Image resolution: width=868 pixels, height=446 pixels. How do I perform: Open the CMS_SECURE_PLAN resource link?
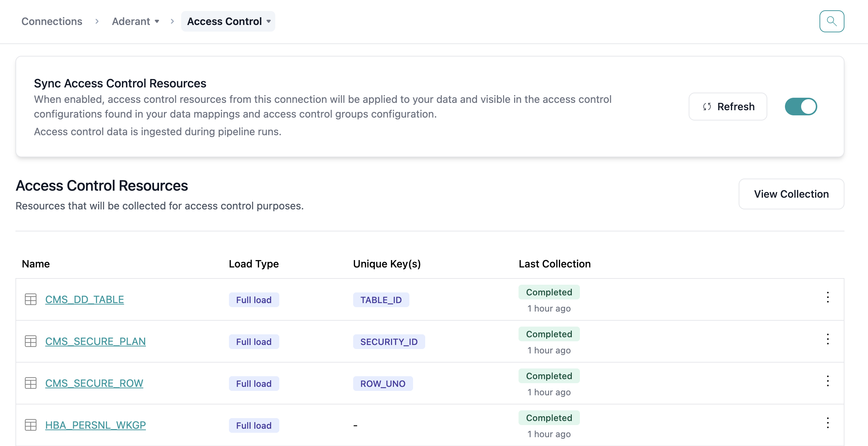(x=96, y=341)
